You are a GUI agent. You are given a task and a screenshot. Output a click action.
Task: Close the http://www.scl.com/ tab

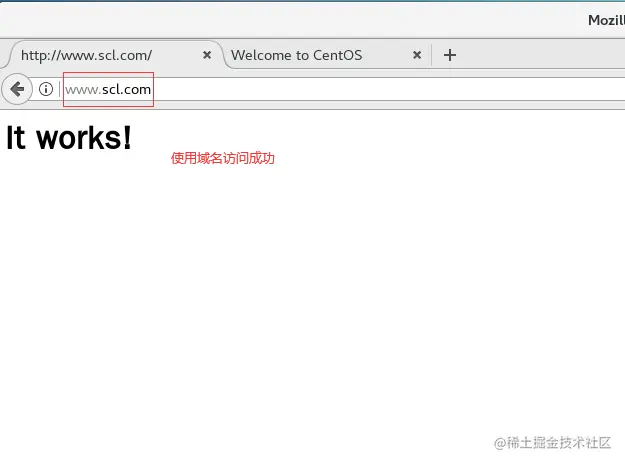[207, 55]
